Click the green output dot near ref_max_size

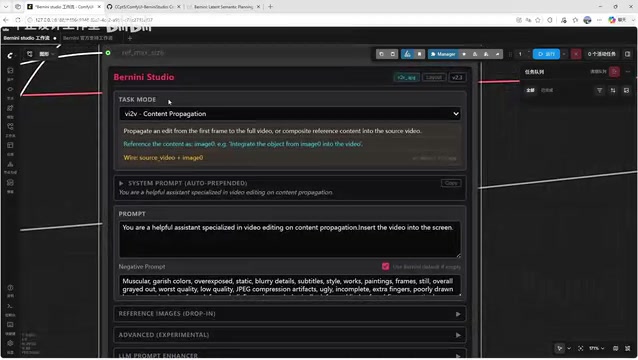[108, 53]
